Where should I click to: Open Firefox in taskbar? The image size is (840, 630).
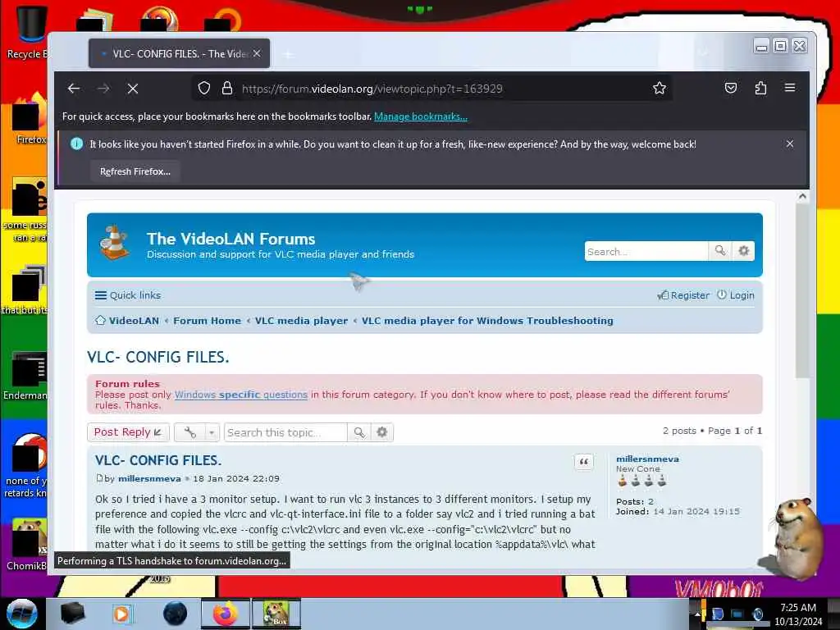(x=226, y=614)
